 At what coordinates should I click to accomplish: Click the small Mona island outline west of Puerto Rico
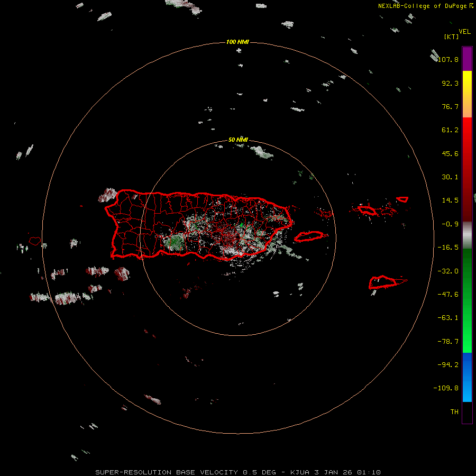(35, 241)
